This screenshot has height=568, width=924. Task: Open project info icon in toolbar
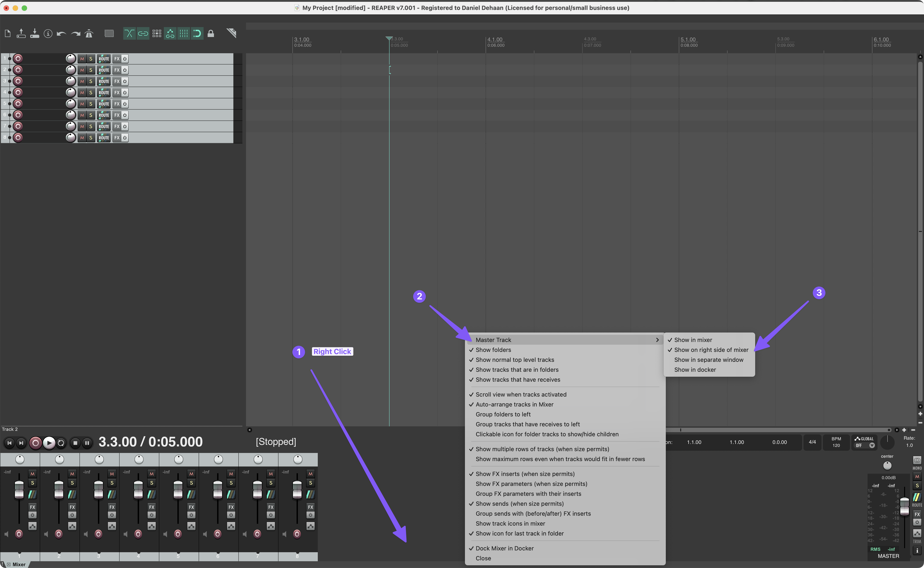click(48, 34)
